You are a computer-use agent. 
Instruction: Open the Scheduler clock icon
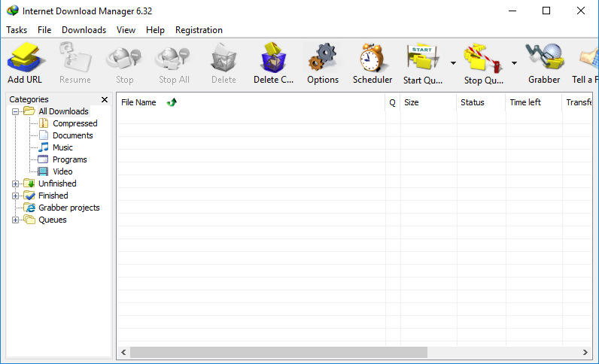click(372, 57)
